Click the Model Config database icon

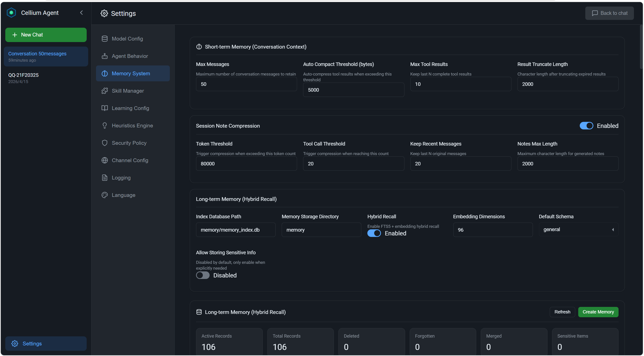[x=105, y=39]
